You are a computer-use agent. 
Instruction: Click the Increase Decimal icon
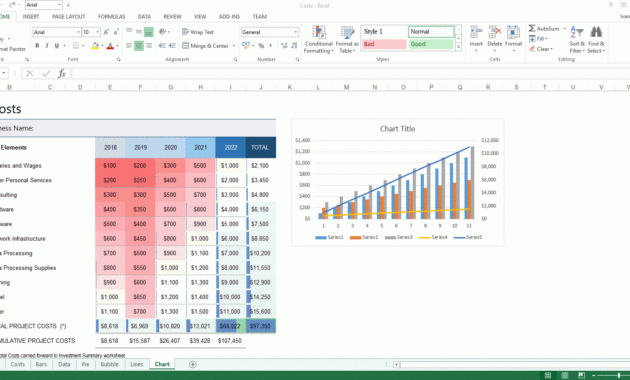284,46
